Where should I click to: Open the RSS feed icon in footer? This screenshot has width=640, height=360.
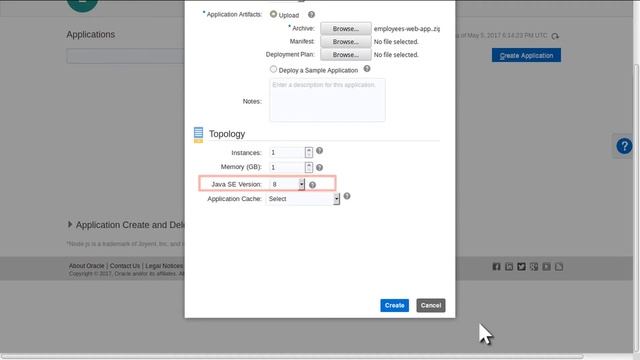click(559, 267)
